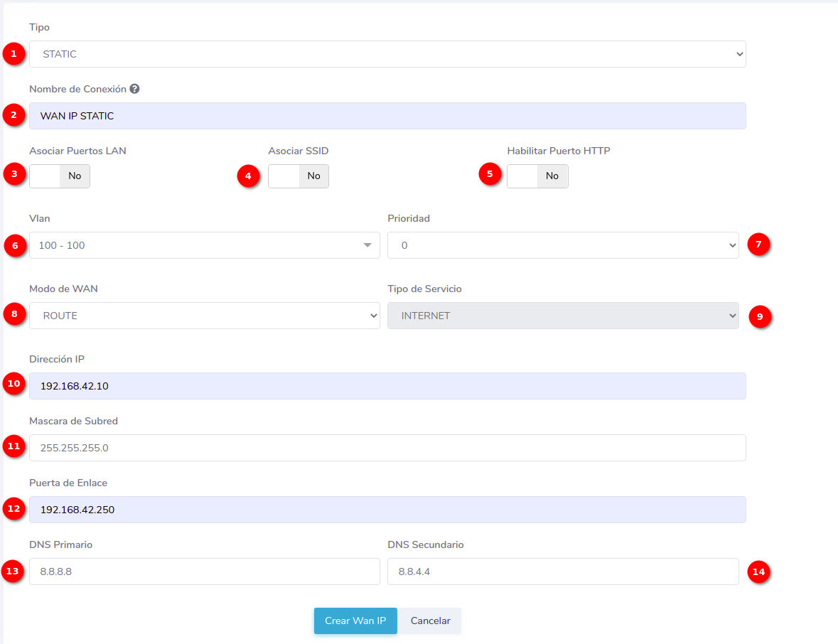Screen dimensions: 838x644
Task: Open the Modo de WAN dropdown
Action: click(x=205, y=316)
